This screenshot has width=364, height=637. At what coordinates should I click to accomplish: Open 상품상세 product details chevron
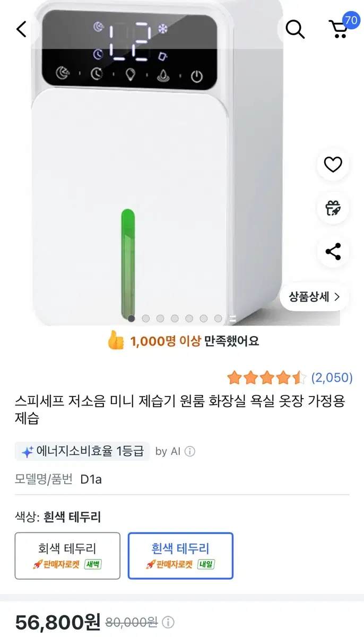[314, 297]
